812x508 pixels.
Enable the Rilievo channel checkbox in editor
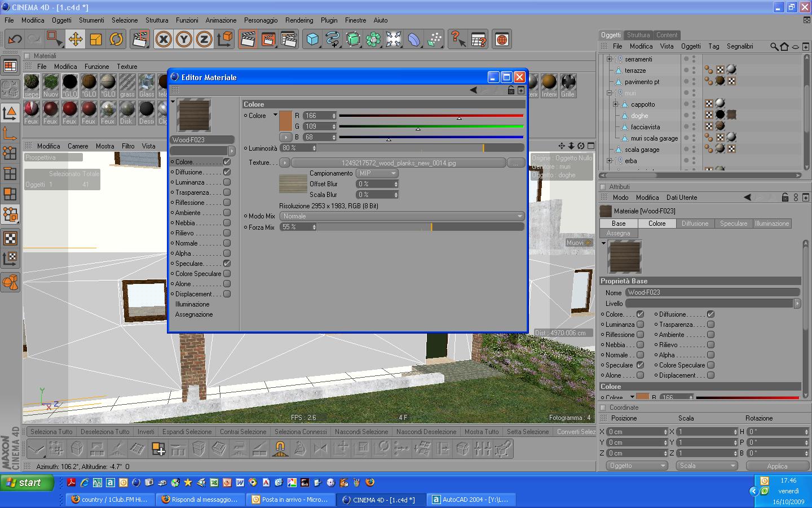[x=227, y=233]
